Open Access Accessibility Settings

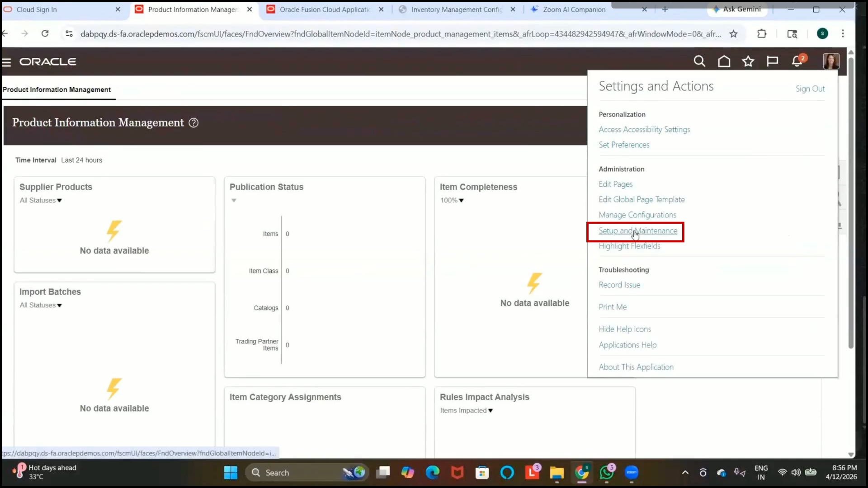644,130
